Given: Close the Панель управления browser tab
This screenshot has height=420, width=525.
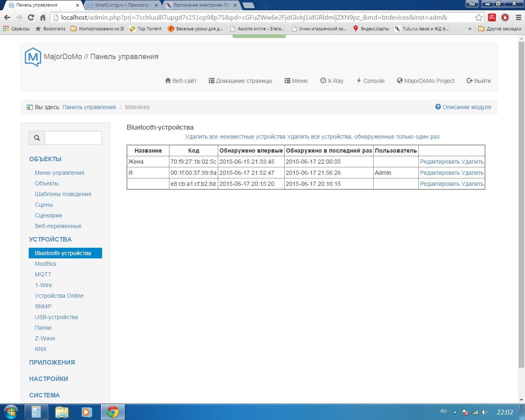Looking at the screenshot, I should 78,5.
